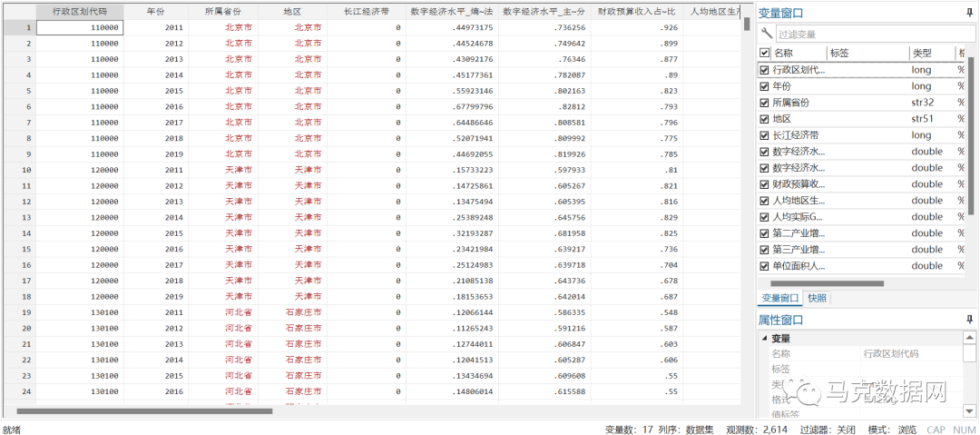Select the 长江经济带 data column header
Viewport: 980px width, 435px height.
coord(367,11)
